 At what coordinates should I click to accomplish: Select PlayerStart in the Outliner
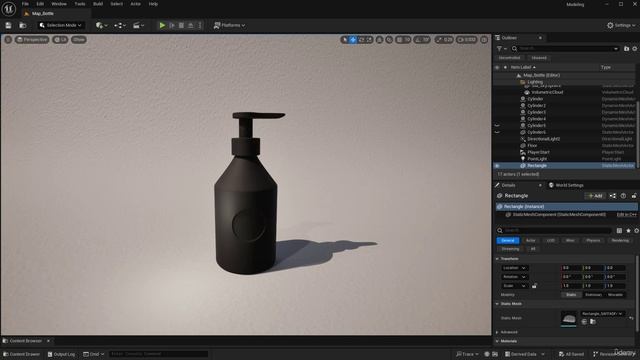pos(538,152)
